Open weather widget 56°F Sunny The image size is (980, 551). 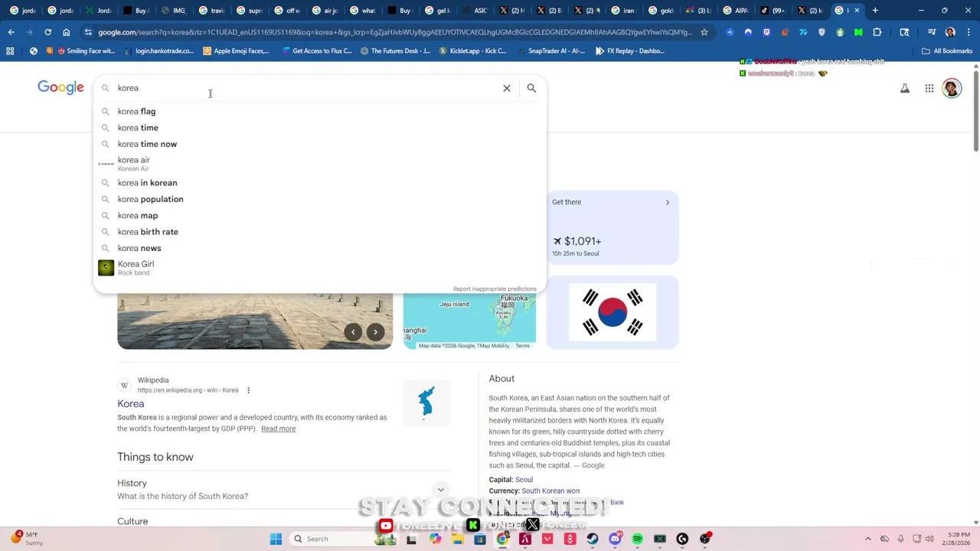point(26,539)
